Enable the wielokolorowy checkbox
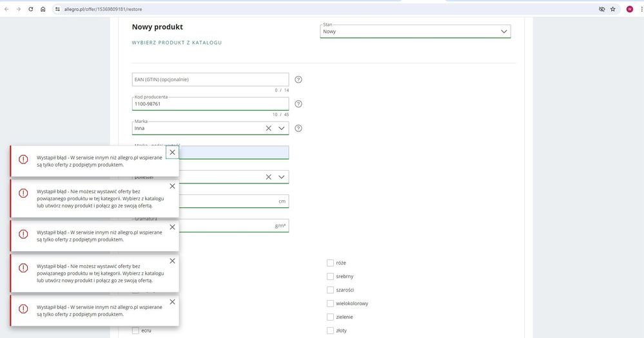Screen dimensions: 644x338 (330, 303)
